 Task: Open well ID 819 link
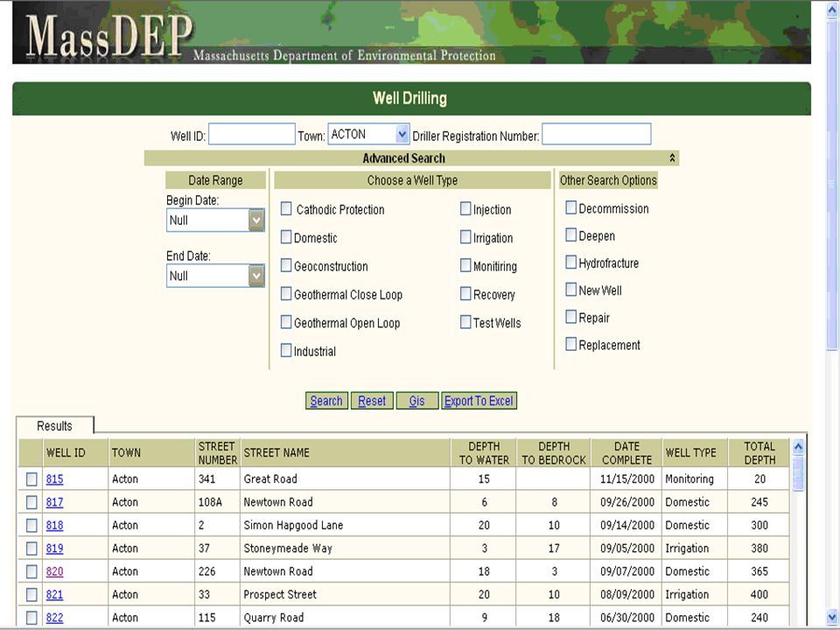54,548
